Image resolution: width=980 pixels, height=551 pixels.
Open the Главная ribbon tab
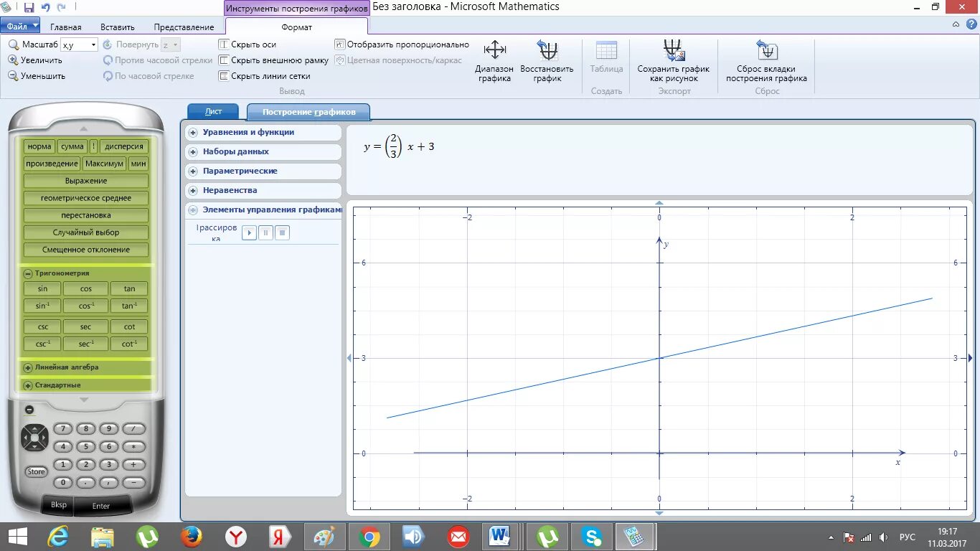[66, 27]
